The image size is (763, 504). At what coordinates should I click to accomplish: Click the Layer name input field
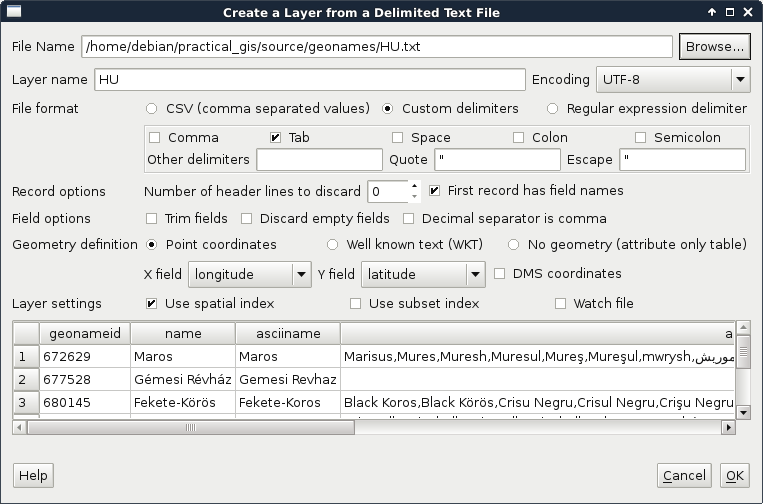(x=309, y=79)
